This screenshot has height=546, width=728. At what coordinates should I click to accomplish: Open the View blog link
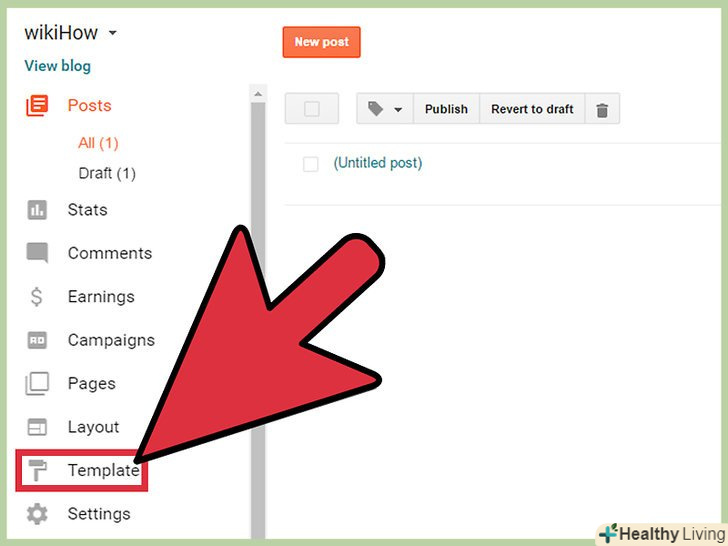click(x=58, y=66)
